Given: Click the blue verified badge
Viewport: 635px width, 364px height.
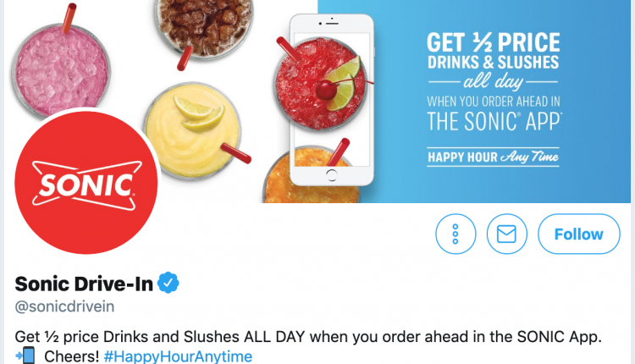Looking at the screenshot, I should [168, 283].
